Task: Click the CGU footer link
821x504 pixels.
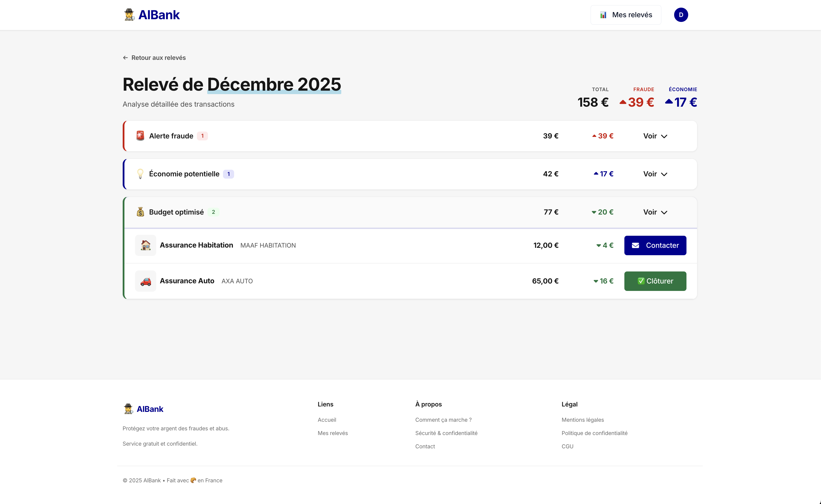Action: (x=567, y=446)
